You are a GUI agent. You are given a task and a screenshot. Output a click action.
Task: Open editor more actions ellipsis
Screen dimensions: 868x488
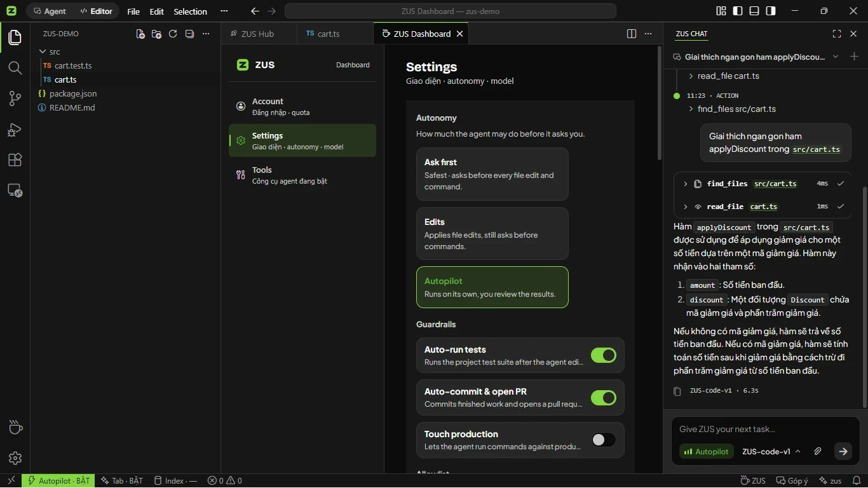(648, 34)
